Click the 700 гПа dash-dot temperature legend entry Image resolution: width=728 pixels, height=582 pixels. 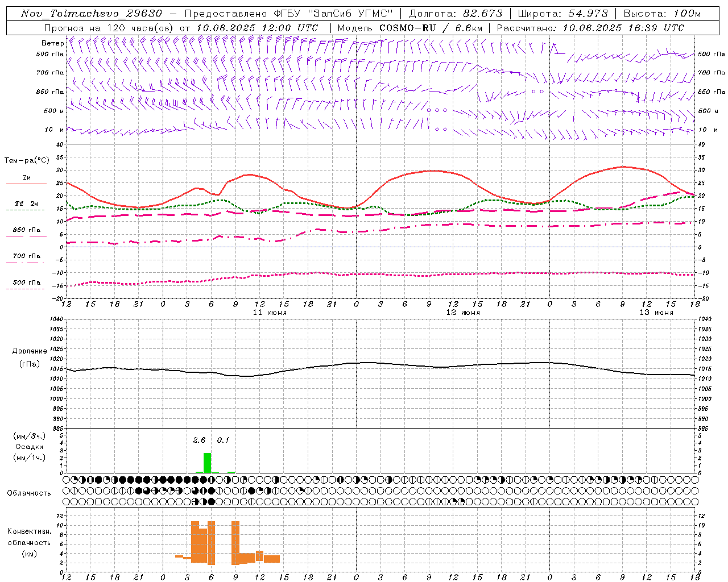(26, 259)
